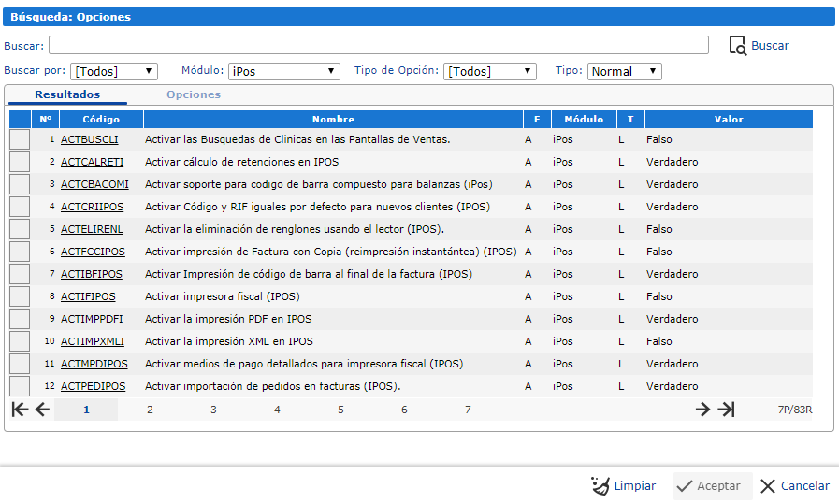
Task: Select the row checkbox for ACTBUSCLI
Action: tap(20, 139)
